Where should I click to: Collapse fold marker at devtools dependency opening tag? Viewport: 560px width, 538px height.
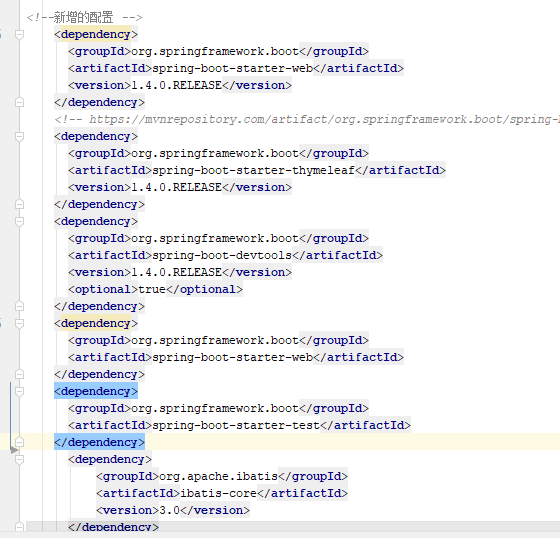coord(19,221)
